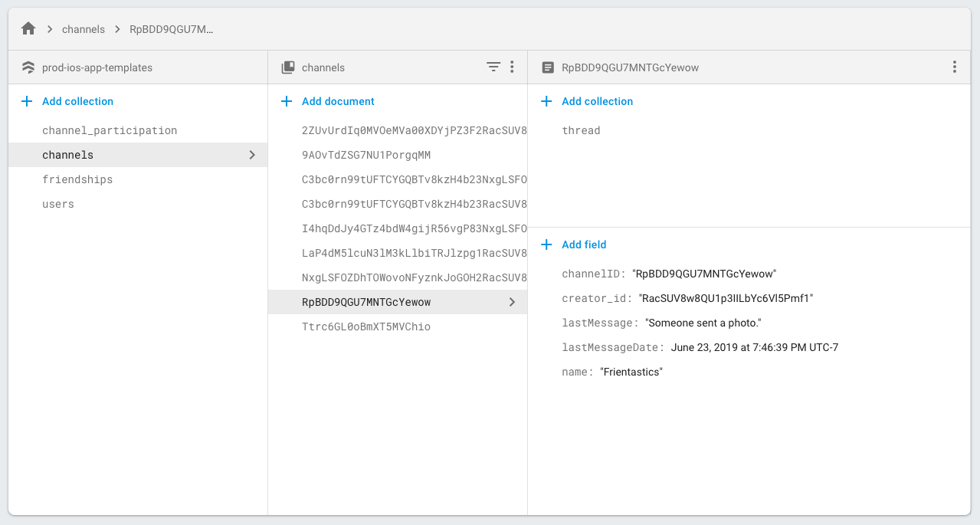Open the channel_participation collection
Image resolution: width=980 pixels, height=525 pixels.
coord(110,130)
